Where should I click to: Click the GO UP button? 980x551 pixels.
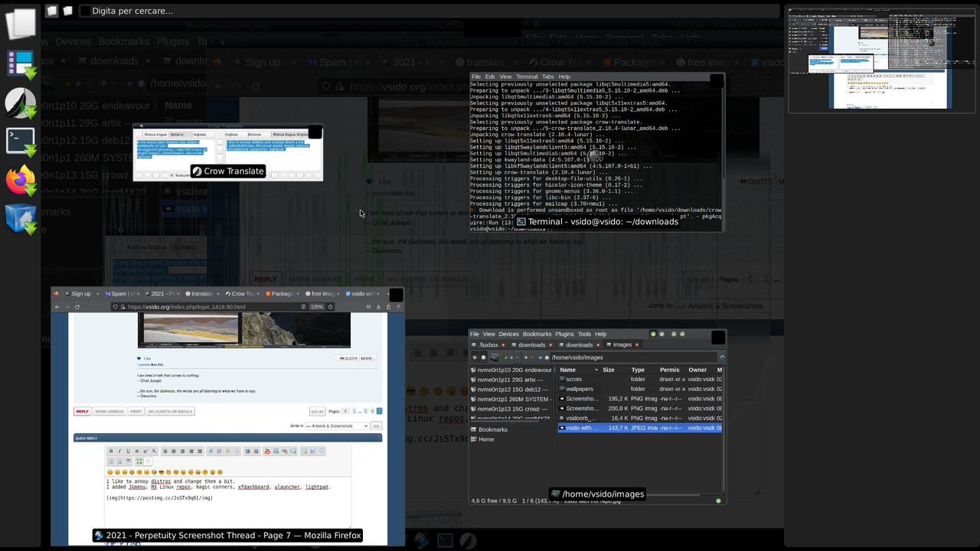317,412
